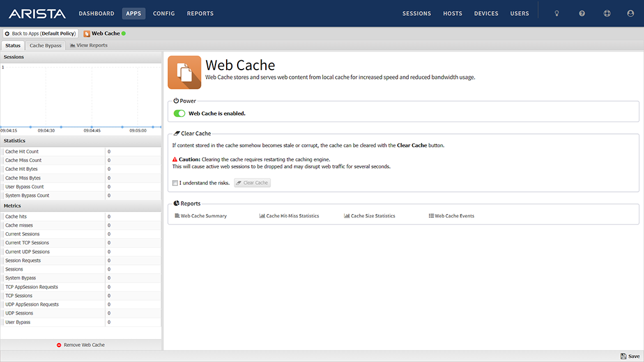The height and width of the screenshot is (362, 644).
Task: Click the Statistics panel header
Action: click(81, 141)
